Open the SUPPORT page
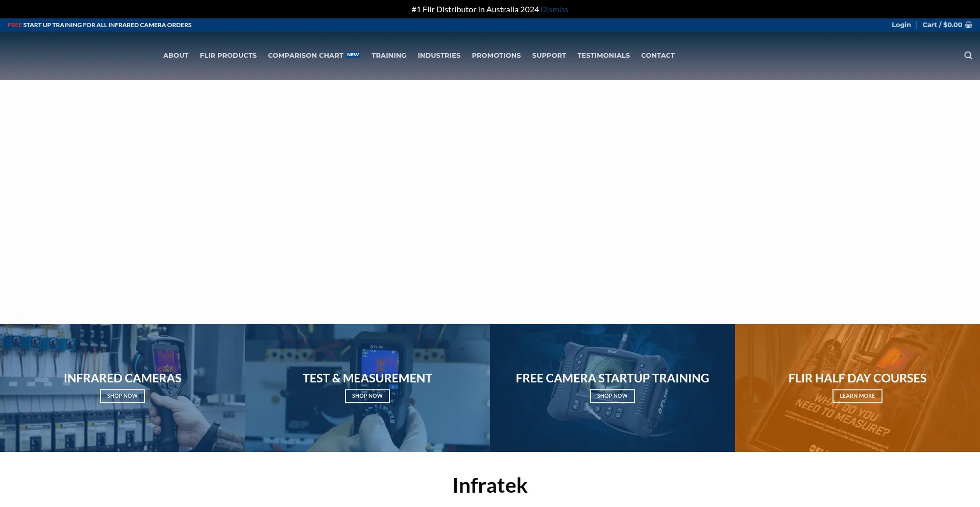The image size is (980, 507). point(549,55)
